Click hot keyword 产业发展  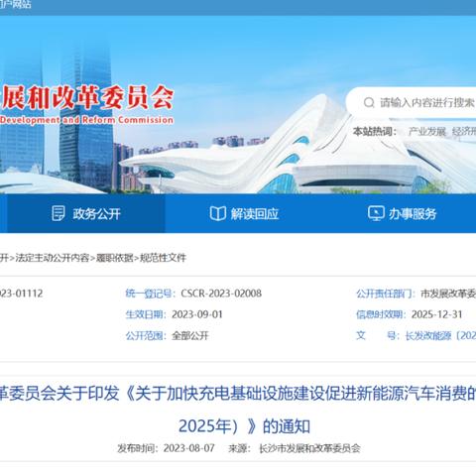(426, 132)
